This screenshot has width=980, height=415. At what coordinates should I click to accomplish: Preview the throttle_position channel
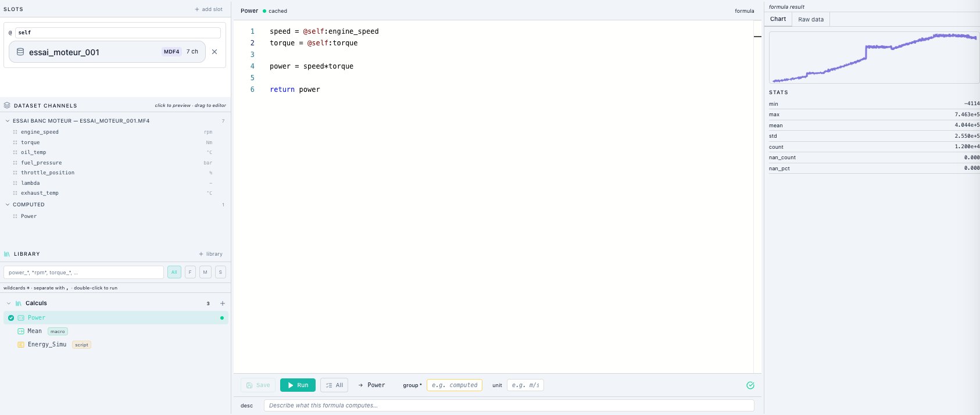pyautogui.click(x=48, y=173)
